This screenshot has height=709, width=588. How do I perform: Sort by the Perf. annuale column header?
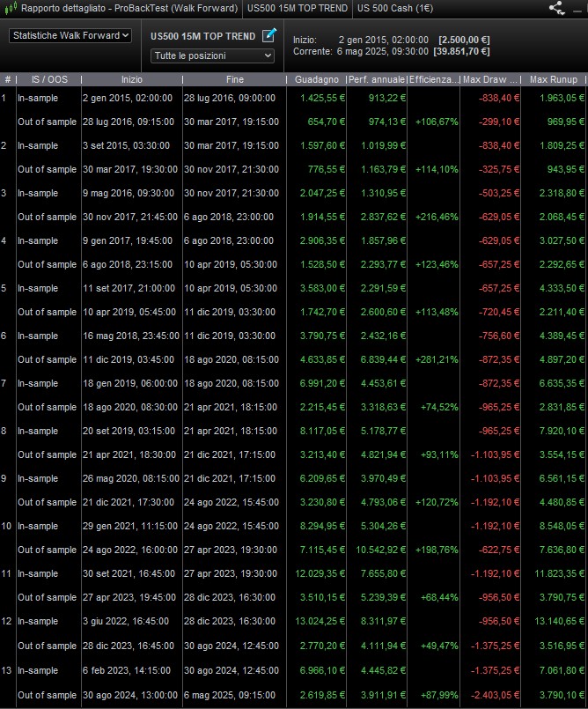click(377, 79)
